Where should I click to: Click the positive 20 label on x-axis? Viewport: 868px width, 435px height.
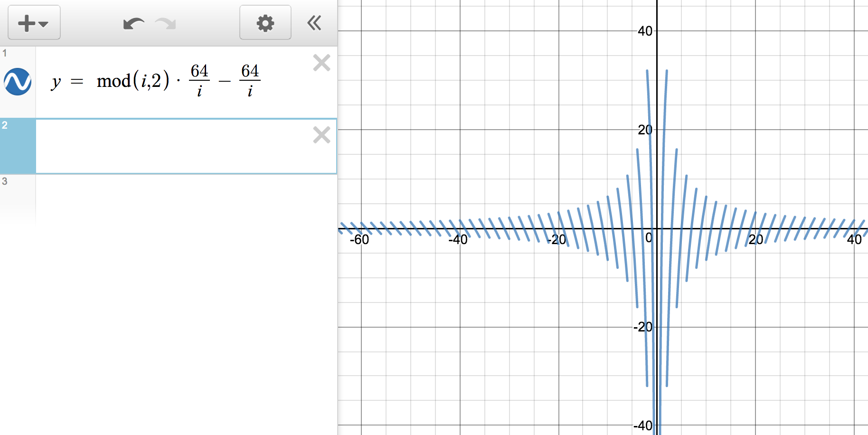[x=755, y=240]
